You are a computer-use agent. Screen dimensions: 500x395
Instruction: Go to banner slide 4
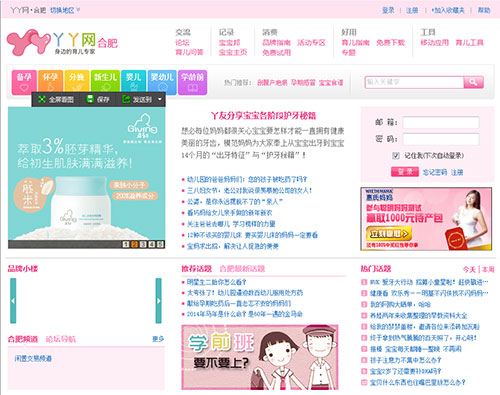pyautogui.click(x=152, y=244)
